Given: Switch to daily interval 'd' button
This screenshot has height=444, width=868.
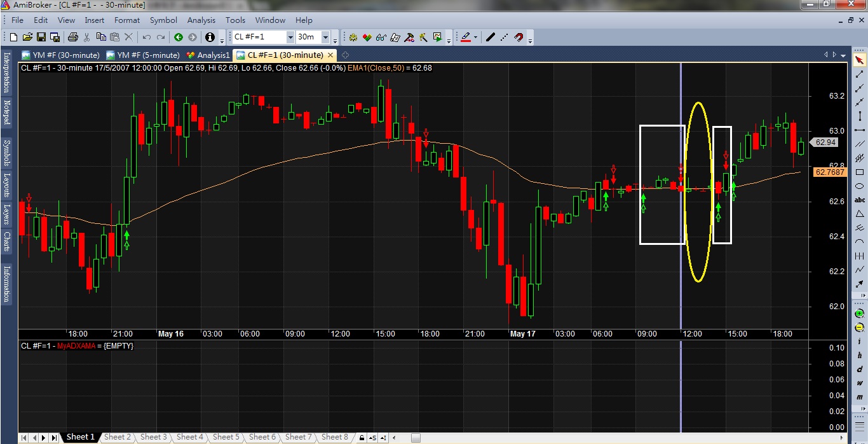Looking at the screenshot, I should coord(860,370).
